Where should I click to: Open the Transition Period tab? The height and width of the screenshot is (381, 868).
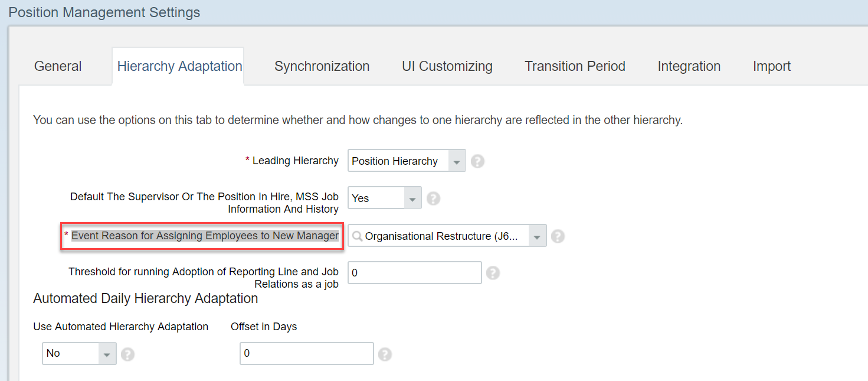pyautogui.click(x=575, y=66)
